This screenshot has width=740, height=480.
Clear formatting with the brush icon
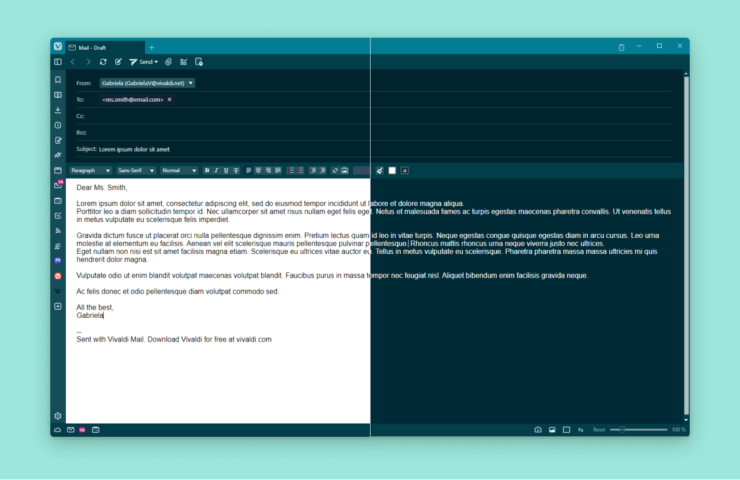pos(379,170)
